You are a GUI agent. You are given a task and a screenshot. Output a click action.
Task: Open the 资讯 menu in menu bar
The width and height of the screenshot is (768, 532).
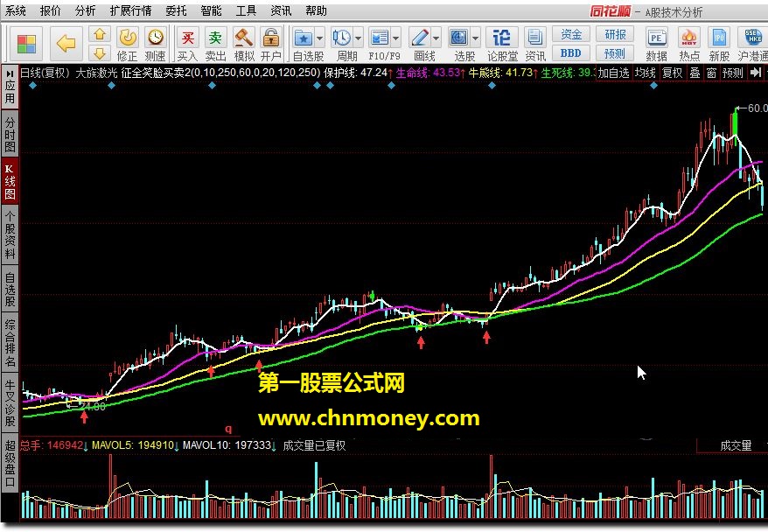click(281, 10)
